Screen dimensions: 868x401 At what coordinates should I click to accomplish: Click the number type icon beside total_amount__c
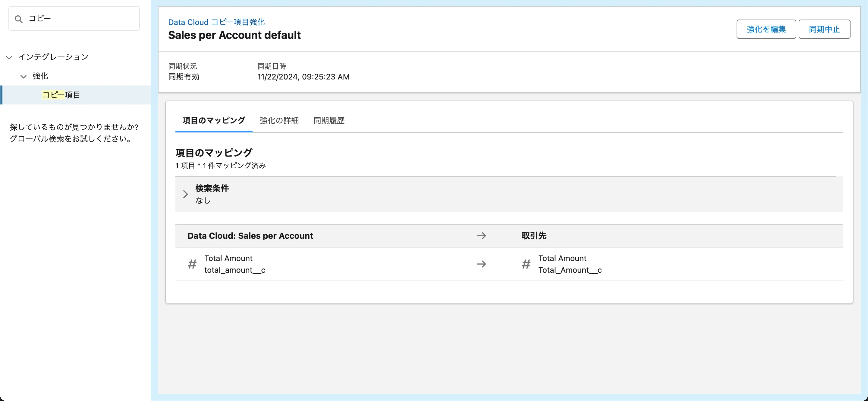(192, 264)
